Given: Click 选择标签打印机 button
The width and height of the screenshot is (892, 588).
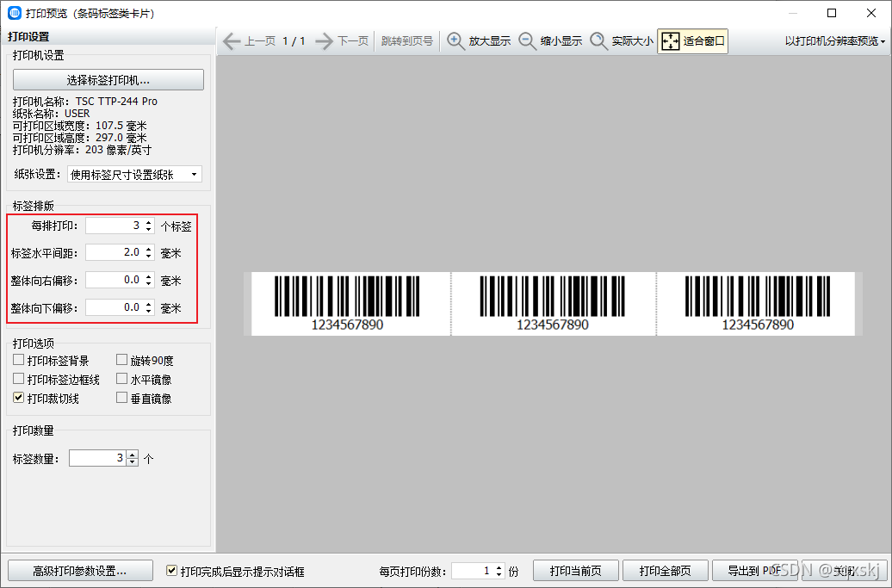Looking at the screenshot, I should point(108,80).
